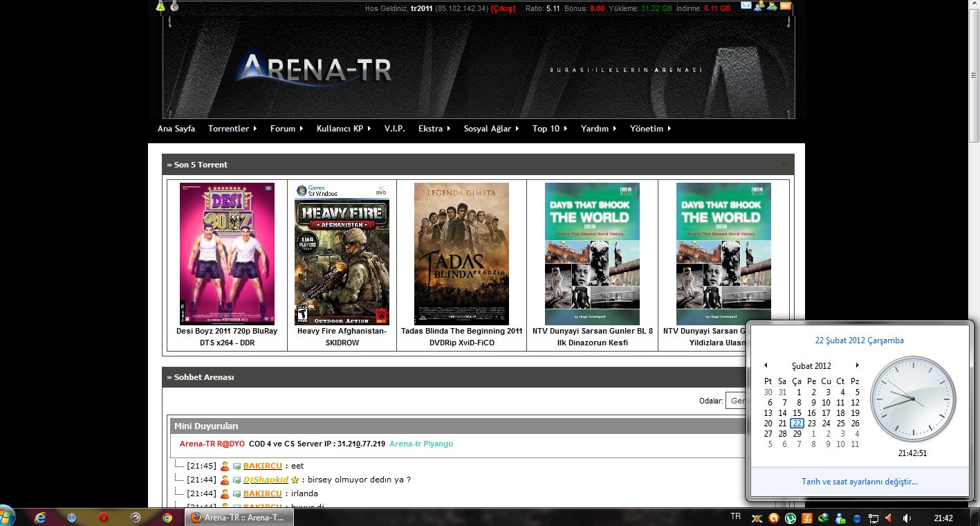Open the Arena-tr Piyango link
The height and width of the screenshot is (526, 980).
(421, 444)
